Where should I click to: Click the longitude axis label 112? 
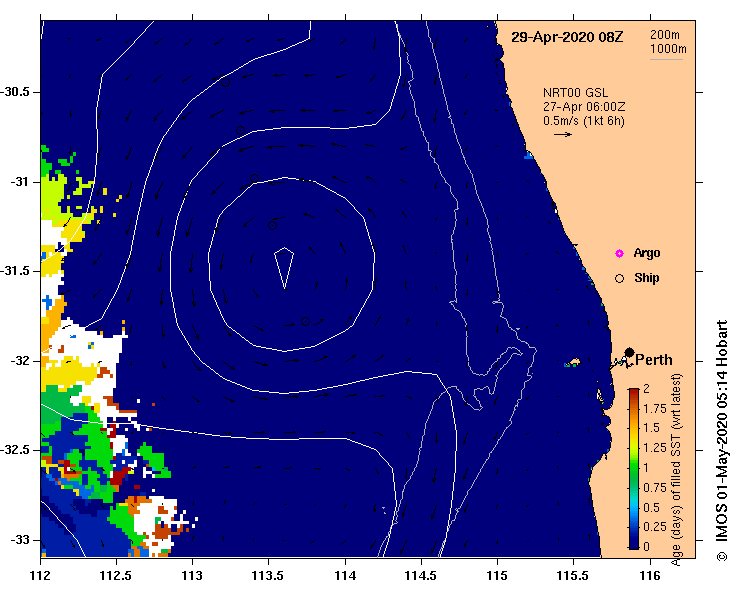click(41, 576)
